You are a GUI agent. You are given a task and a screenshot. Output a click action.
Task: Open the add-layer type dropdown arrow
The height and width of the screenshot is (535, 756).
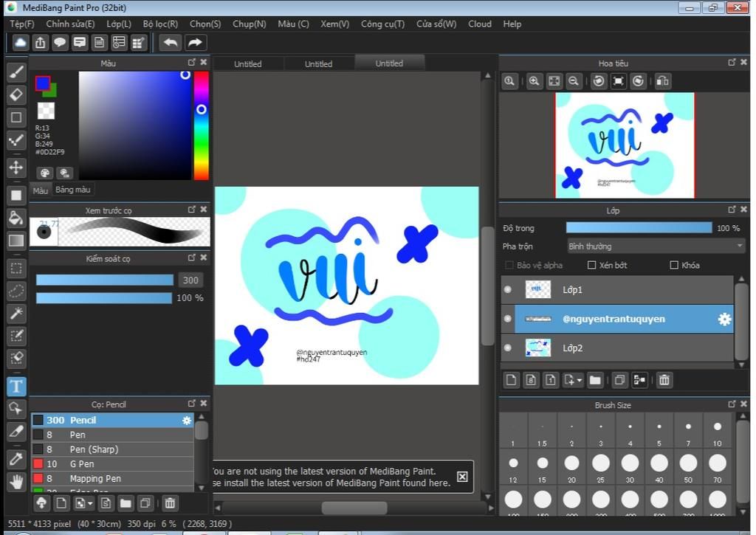[x=580, y=381]
